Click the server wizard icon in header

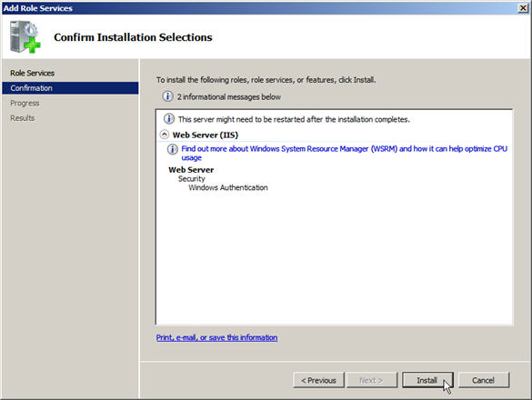click(25, 37)
